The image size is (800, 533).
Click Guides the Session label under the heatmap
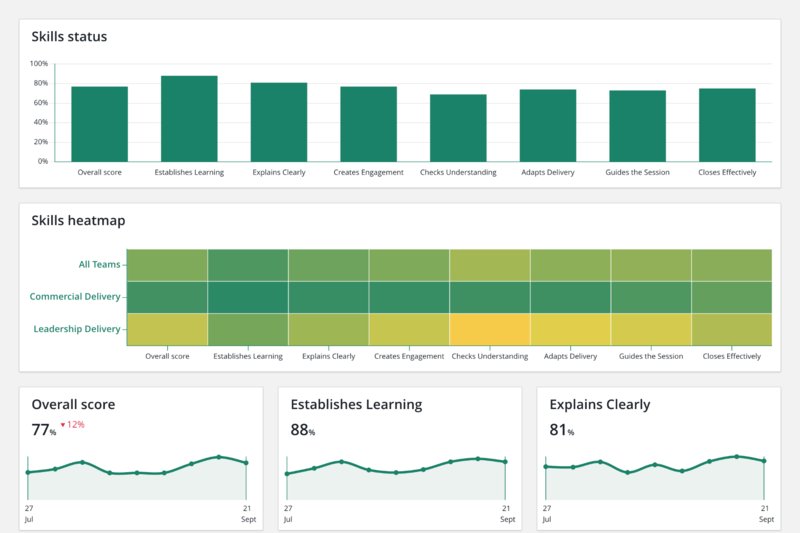(x=651, y=356)
